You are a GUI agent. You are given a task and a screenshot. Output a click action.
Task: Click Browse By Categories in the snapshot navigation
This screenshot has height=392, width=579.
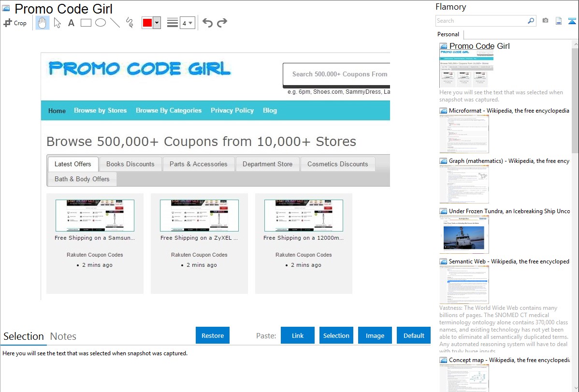pos(169,111)
